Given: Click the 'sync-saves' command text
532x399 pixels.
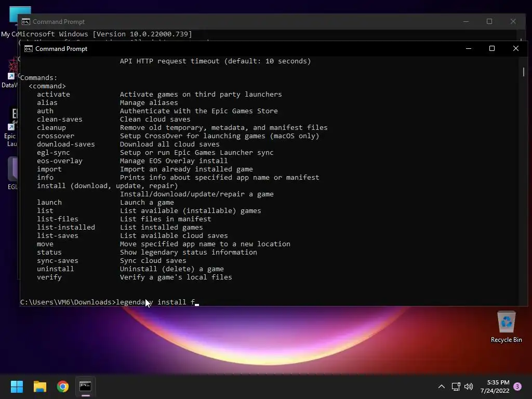Looking at the screenshot, I should [58, 261].
